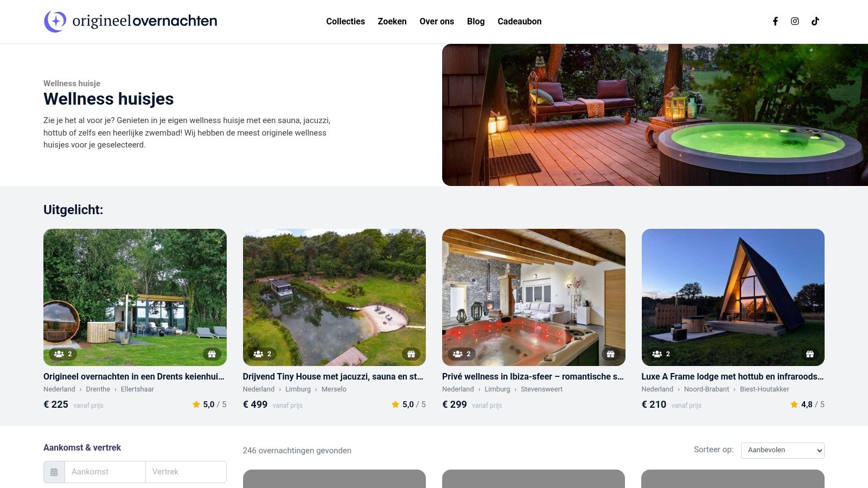Click the Vertrek date field
Screen dimensions: 868x488
[186, 472]
